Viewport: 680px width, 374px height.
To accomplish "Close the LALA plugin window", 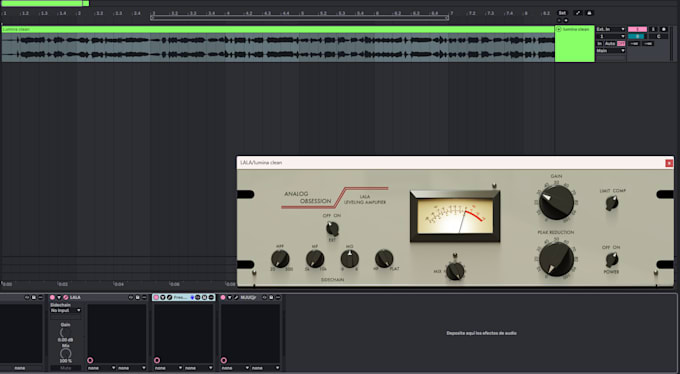I will [x=669, y=163].
